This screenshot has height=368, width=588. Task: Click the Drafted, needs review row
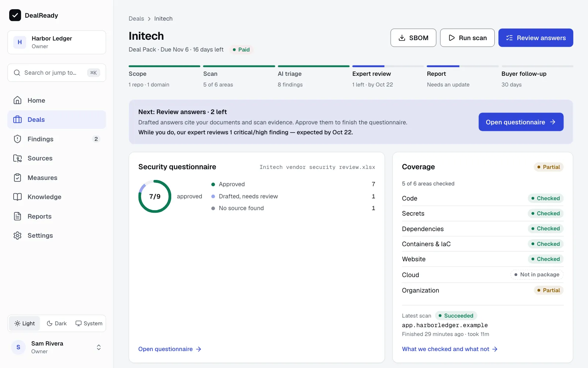tap(293, 196)
